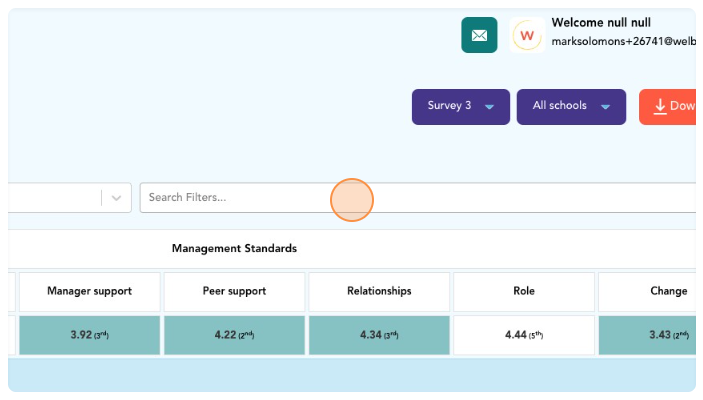Select the 4.22 Peer support score cell
The image size is (703, 400).
click(x=234, y=335)
